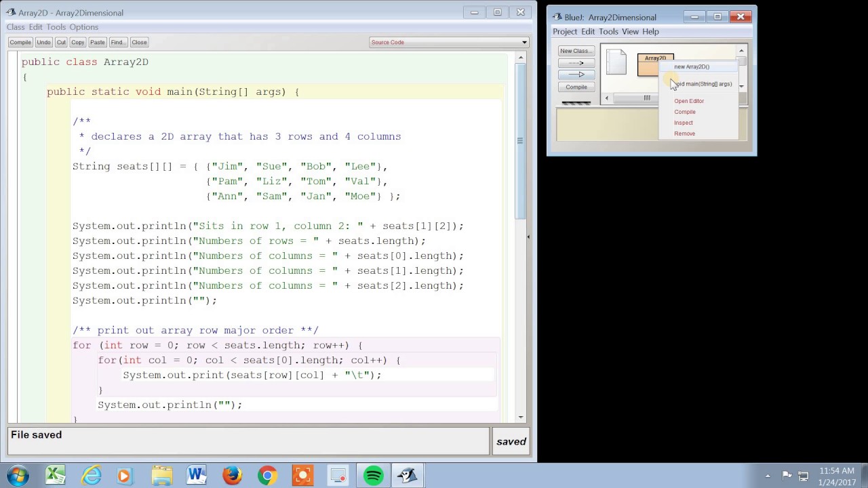Click the Compile button in BlueJ sidebar
The height and width of the screenshot is (488, 868).
click(x=576, y=87)
